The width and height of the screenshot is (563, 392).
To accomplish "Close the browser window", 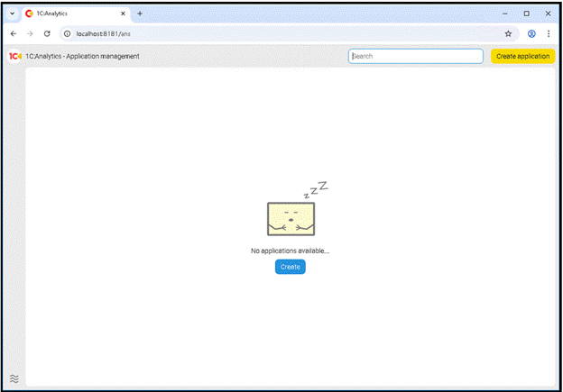I will point(548,14).
